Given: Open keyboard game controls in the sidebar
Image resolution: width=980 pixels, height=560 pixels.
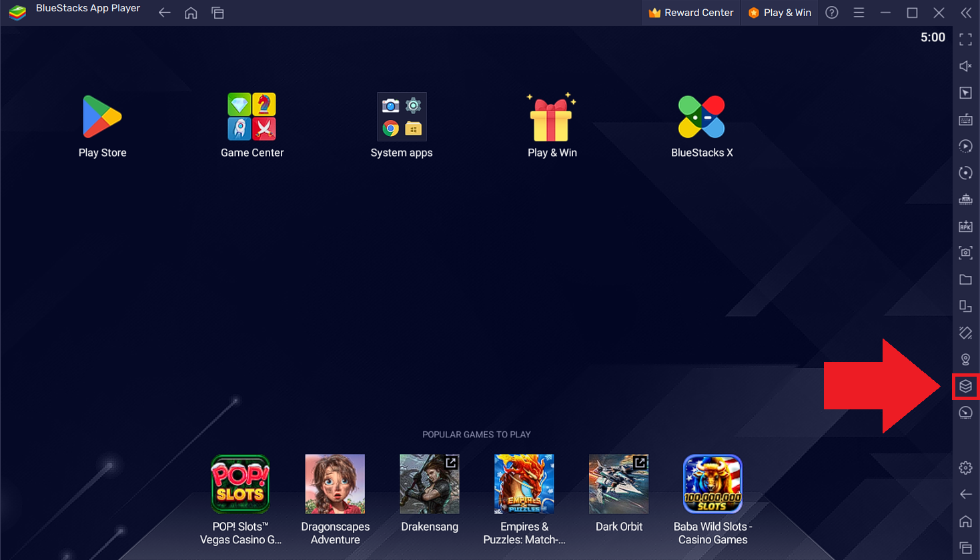Looking at the screenshot, I should 965,119.
